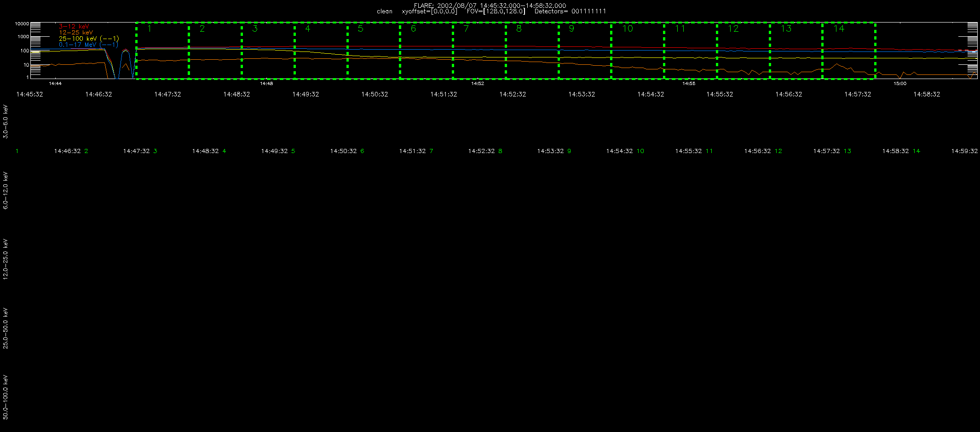Click '14:58:32' beside green number 14
This screenshot has height=432, width=980.
tap(895, 151)
